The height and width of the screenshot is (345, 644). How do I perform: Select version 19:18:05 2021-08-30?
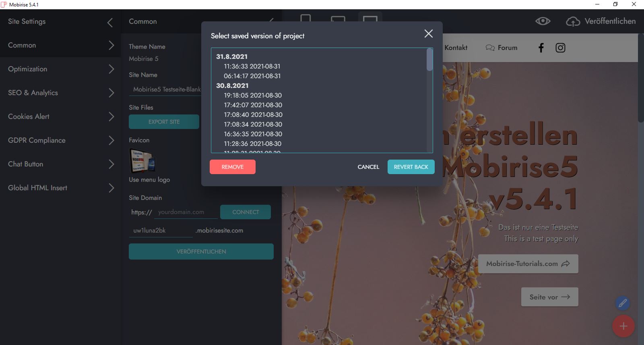coord(253,96)
